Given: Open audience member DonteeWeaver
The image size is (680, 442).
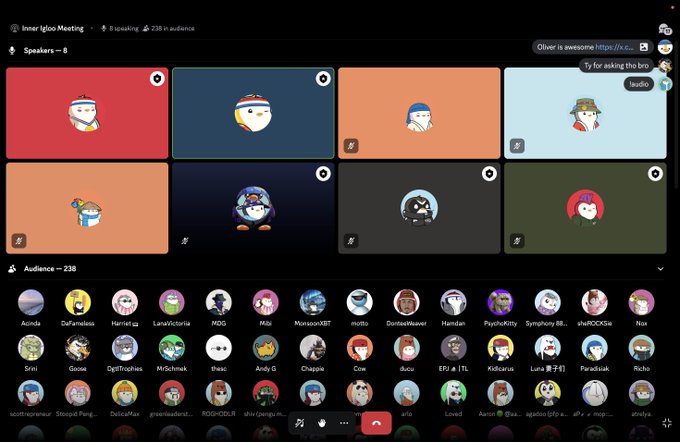Looking at the screenshot, I should pyautogui.click(x=406, y=302).
